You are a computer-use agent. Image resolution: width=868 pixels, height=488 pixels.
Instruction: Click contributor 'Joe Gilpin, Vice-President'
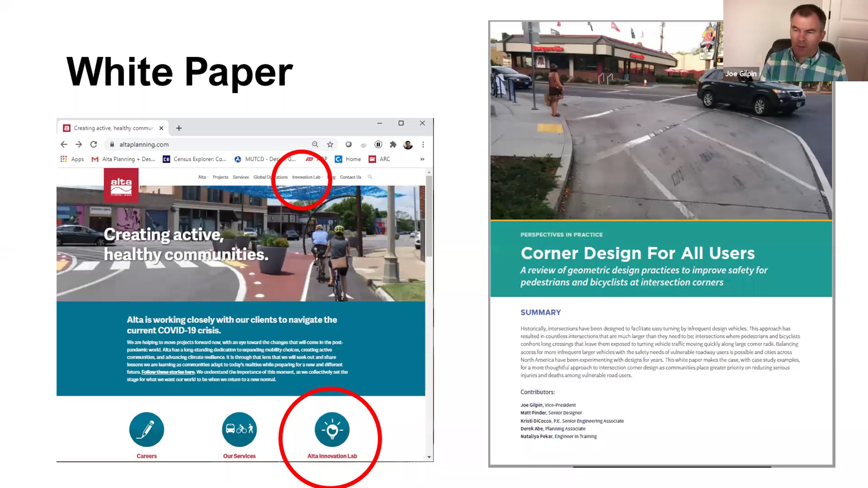(548, 405)
